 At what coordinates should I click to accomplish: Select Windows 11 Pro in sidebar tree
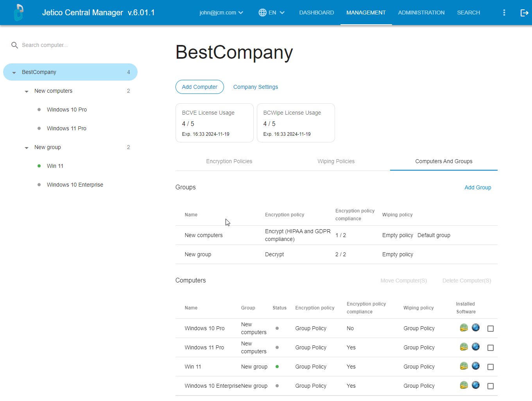pos(66,128)
